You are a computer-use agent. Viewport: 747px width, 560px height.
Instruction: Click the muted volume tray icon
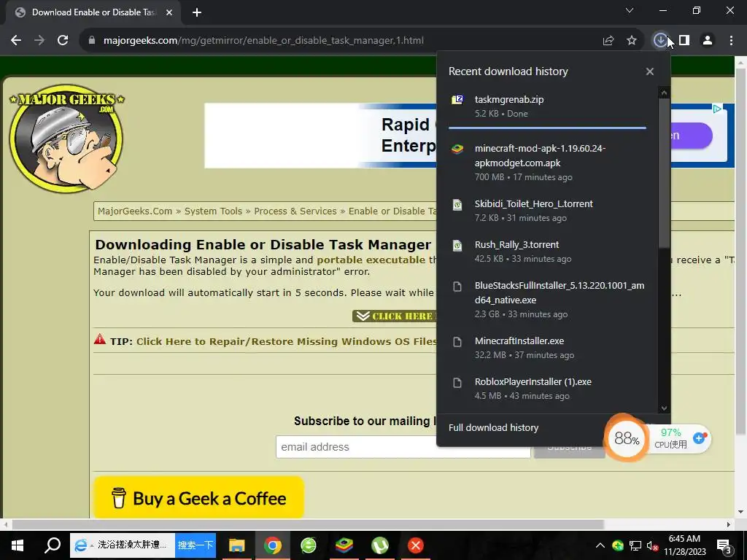(x=652, y=545)
